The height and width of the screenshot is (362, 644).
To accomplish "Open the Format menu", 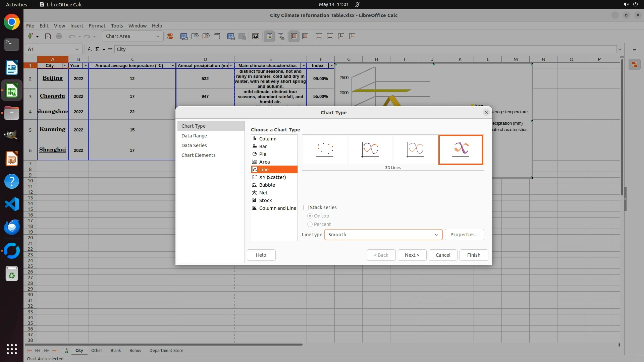I will [x=97, y=26].
